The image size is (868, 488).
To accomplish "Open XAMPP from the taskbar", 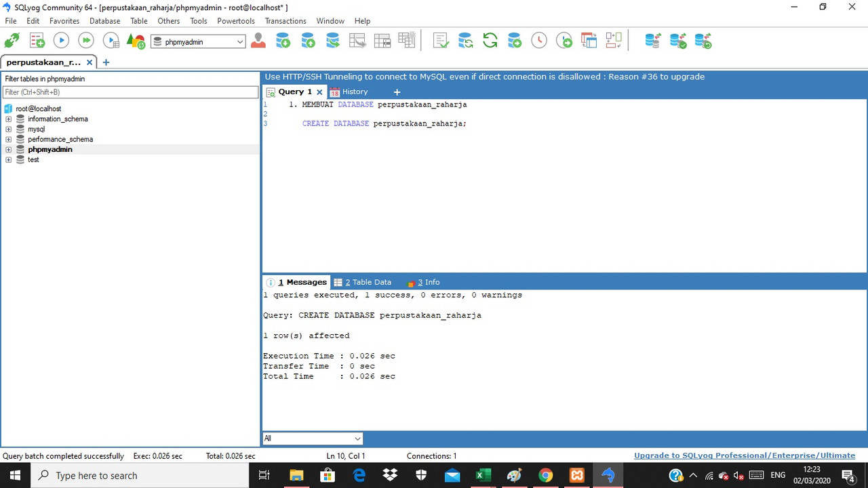I will pyautogui.click(x=577, y=475).
